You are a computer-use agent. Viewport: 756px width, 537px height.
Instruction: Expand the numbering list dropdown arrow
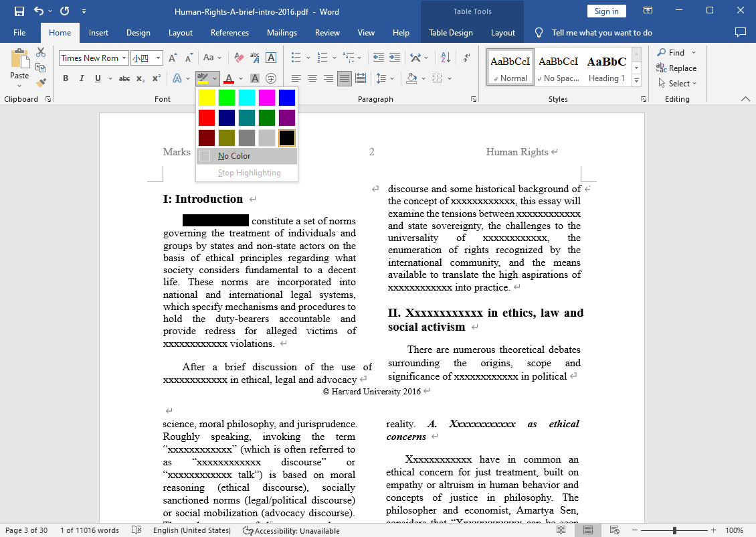point(335,58)
